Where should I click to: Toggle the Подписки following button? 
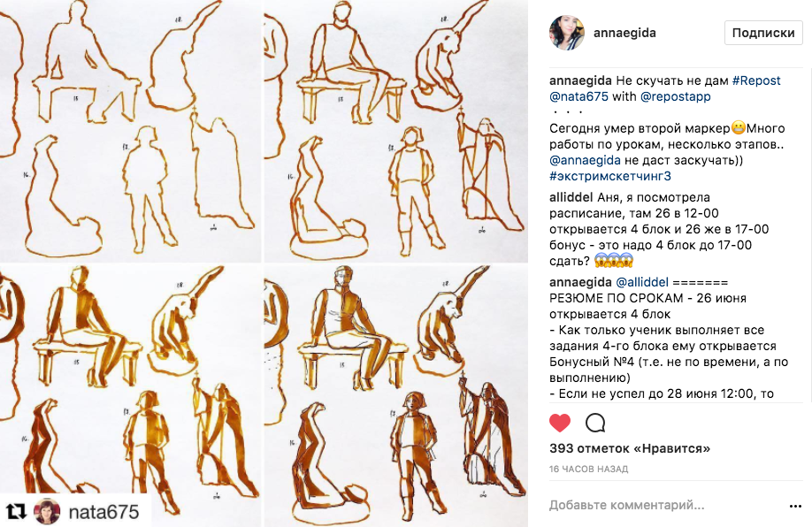click(763, 33)
